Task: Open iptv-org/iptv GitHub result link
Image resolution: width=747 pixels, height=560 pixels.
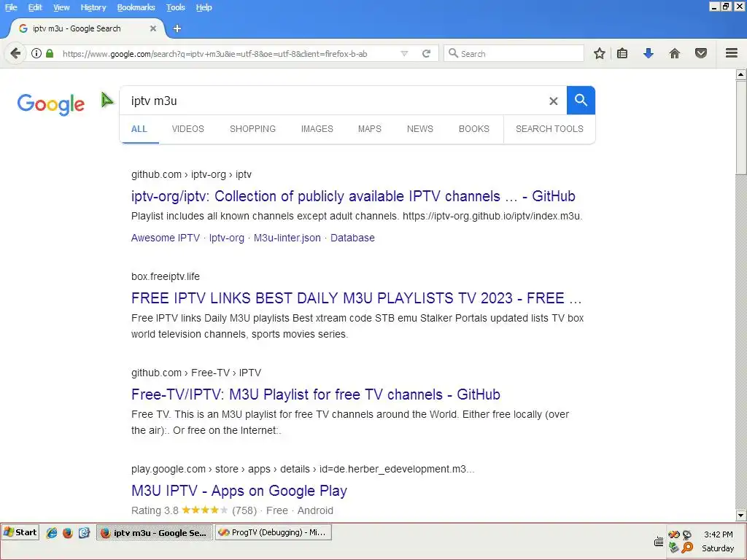Action: (353, 196)
